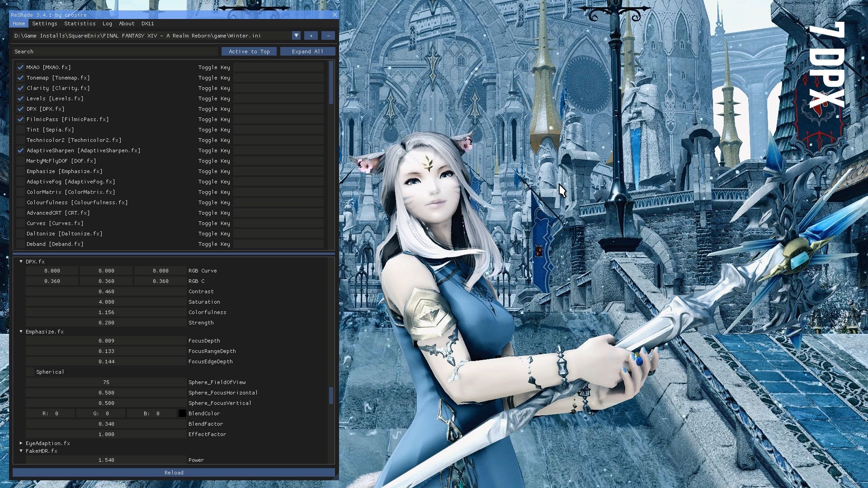Viewport: 868px width, 488px height.
Task: Open the Log tab
Action: [x=107, y=23]
